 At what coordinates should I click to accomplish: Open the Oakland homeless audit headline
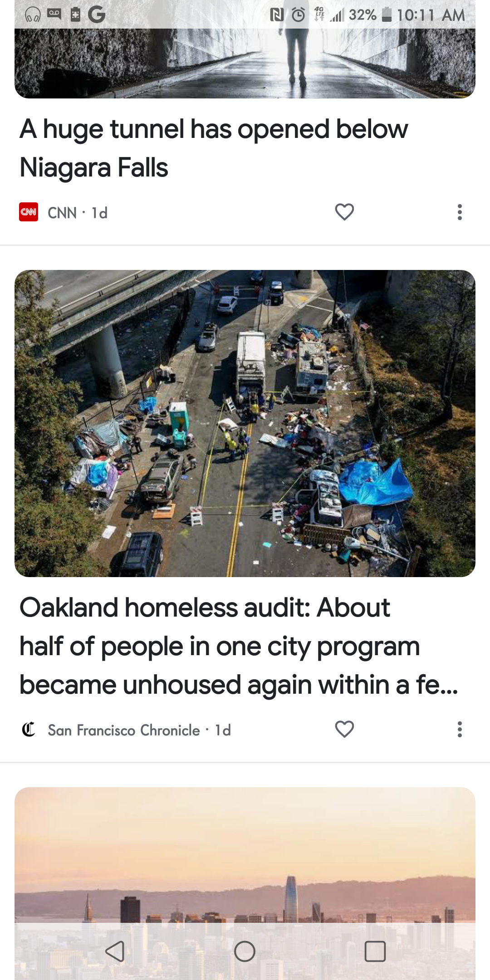(x=239, y=646)
